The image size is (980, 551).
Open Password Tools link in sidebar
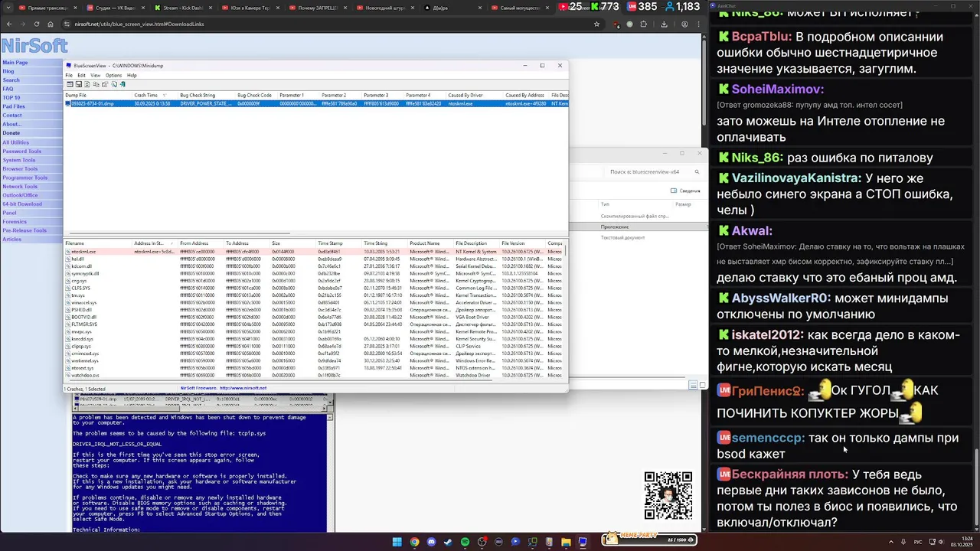tap(22, 151)
